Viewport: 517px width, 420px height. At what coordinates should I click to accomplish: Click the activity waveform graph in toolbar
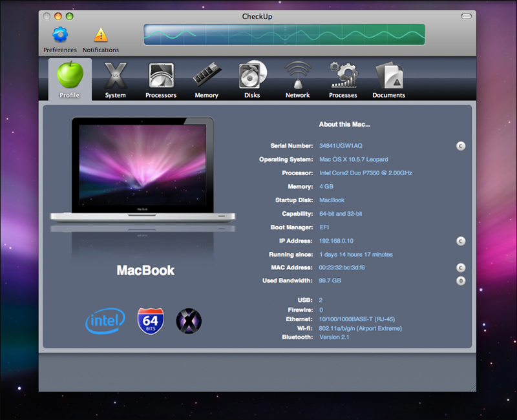point(284,35)
